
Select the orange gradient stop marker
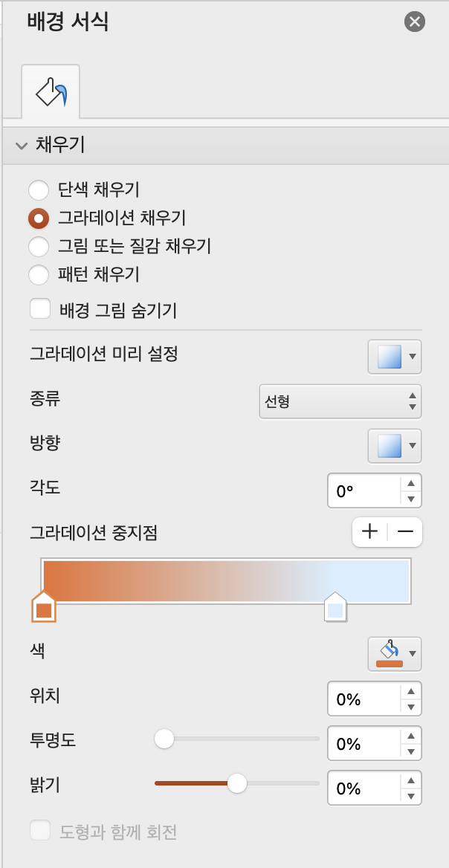[x=44, y=606]
